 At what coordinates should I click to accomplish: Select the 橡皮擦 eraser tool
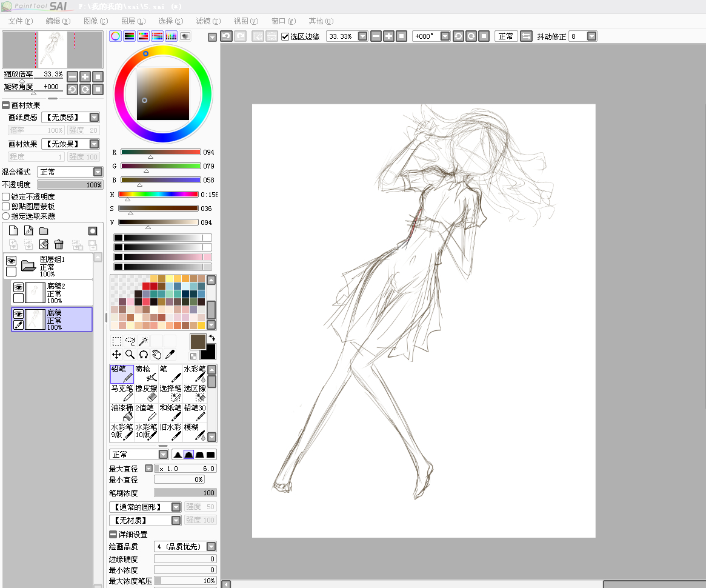(x=146, y=393)
